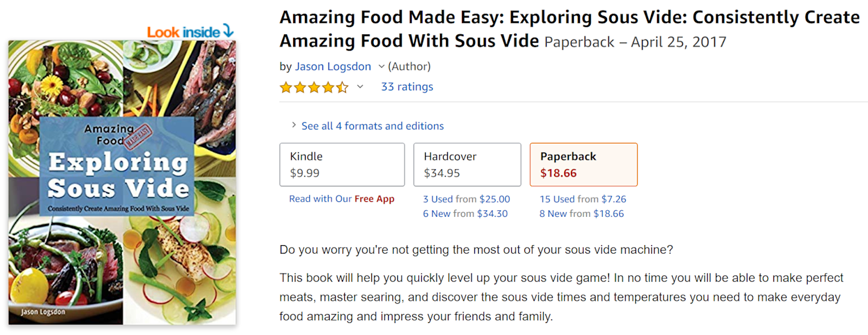The width and height of the screenshot is (868, 335).
Task: Open the Jason Logsdon author link
Action: [333, 66]
